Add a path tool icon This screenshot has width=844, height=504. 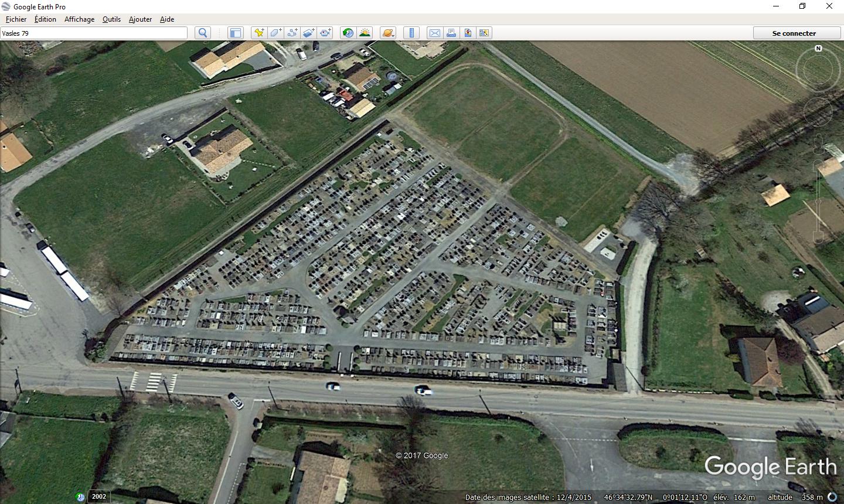292,33
